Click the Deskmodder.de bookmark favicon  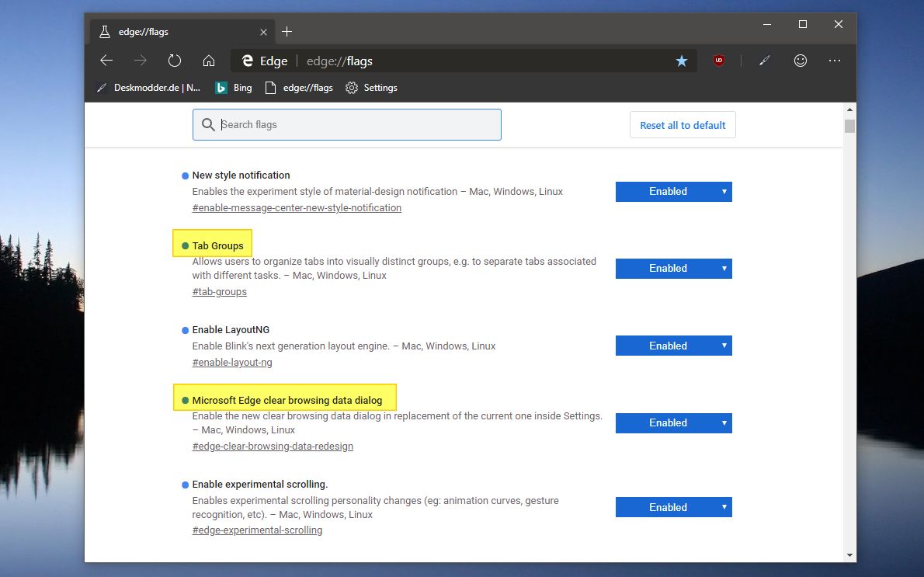click(102, 88)
